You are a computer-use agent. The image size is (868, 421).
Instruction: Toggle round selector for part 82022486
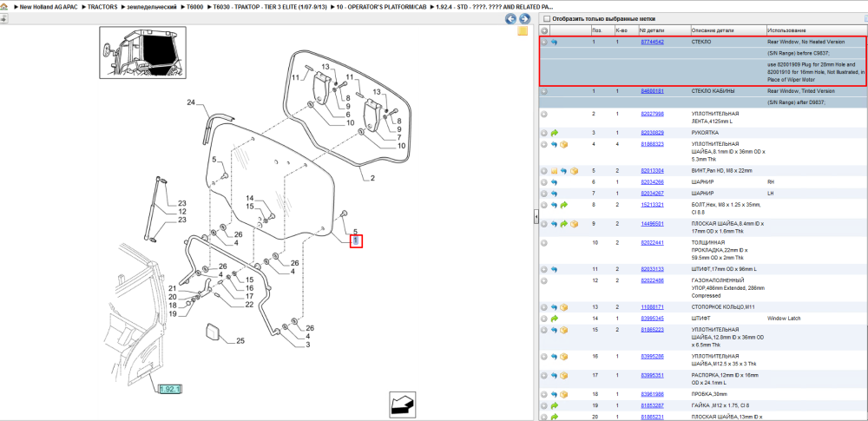tap(544, 280)
